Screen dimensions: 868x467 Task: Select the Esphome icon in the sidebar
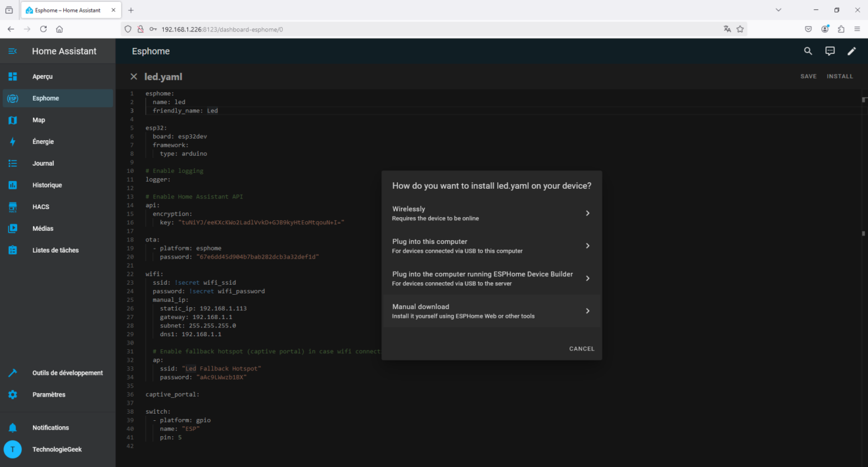pos(12,97)
